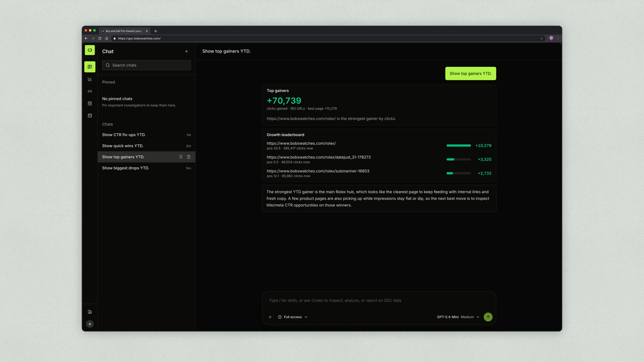
Task: Click the Chat panel heading
Action: click(x=108, y=51)
